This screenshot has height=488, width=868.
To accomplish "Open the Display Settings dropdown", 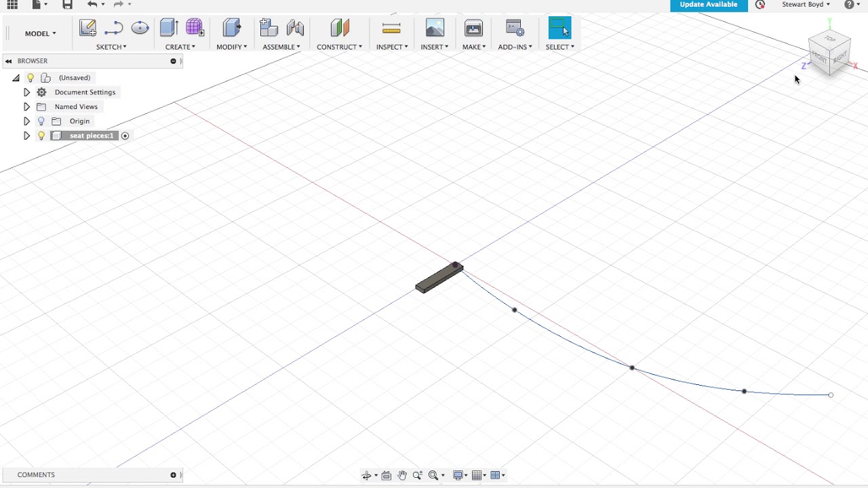I will click(x=461, y=475).
